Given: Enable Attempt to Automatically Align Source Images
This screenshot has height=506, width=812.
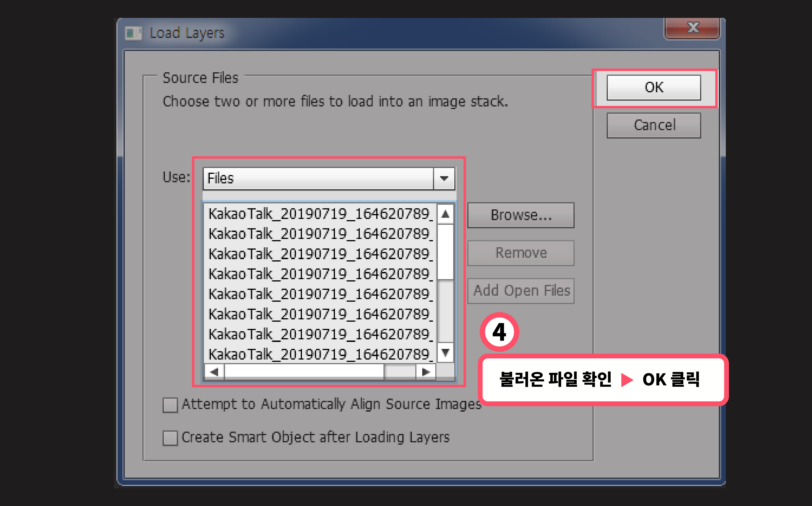Looking at the screenshot, I should click(x=170, y=405).
